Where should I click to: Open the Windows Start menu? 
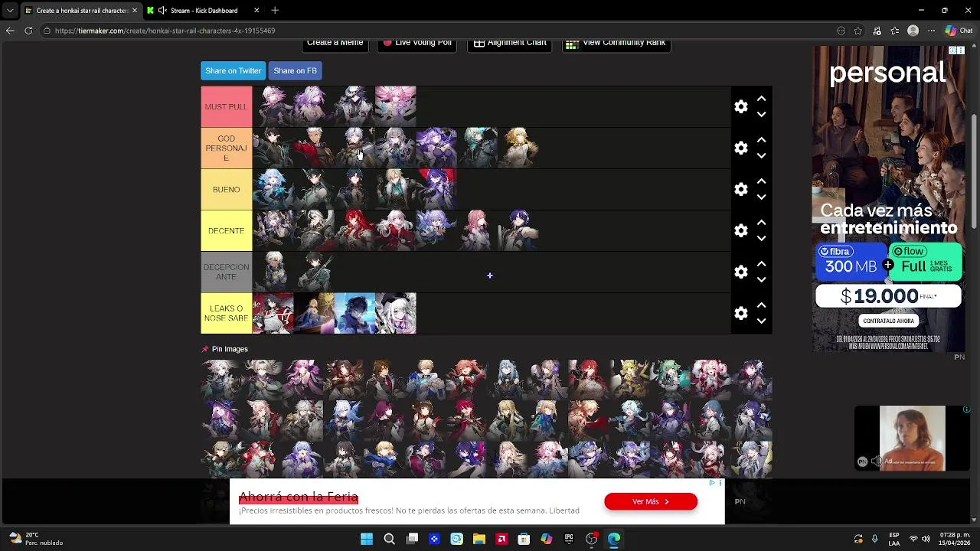point(367,539)
